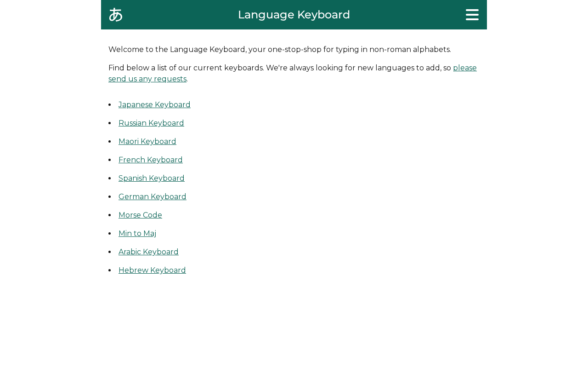
Task: Select the French Keyboard link
Action: pos(151,160)
